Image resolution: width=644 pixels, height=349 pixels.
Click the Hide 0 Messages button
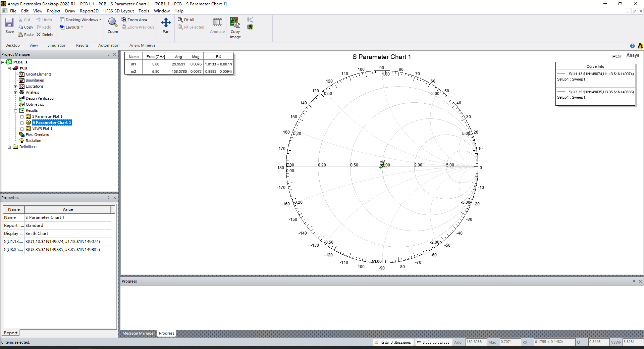[x=393, y=342]
